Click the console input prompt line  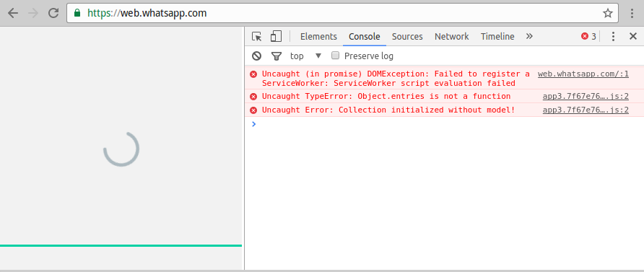point(445,124)
